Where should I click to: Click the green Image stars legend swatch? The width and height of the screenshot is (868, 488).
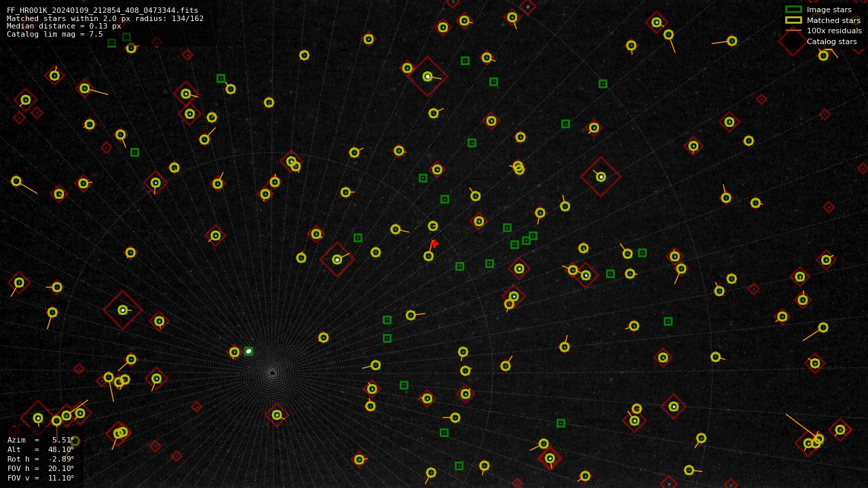click(793, 10)
